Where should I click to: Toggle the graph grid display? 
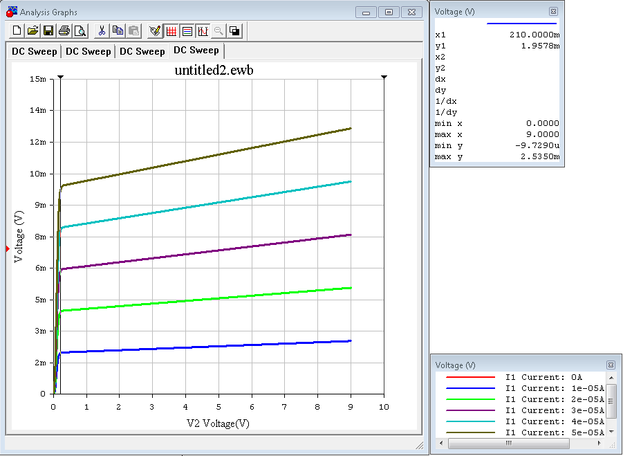pos(171,31)
